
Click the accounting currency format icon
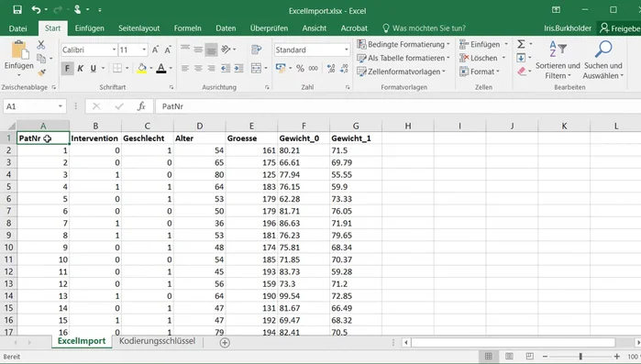pyautogui.click(x=281, y=68)
